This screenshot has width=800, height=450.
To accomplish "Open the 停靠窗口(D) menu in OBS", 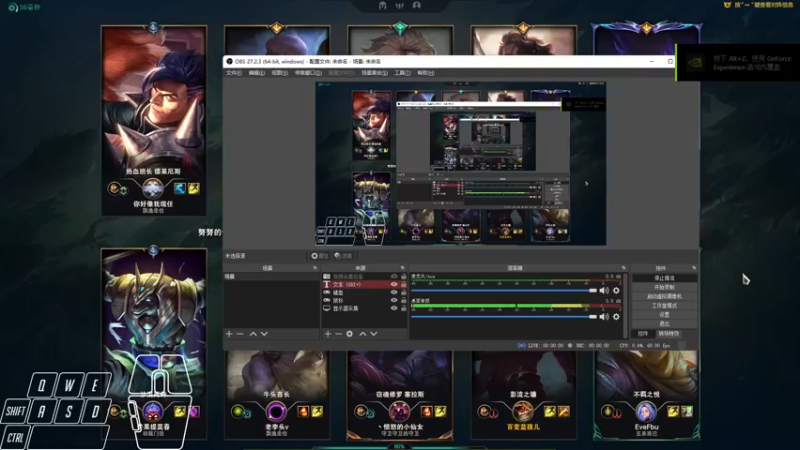I will point(308,73).
